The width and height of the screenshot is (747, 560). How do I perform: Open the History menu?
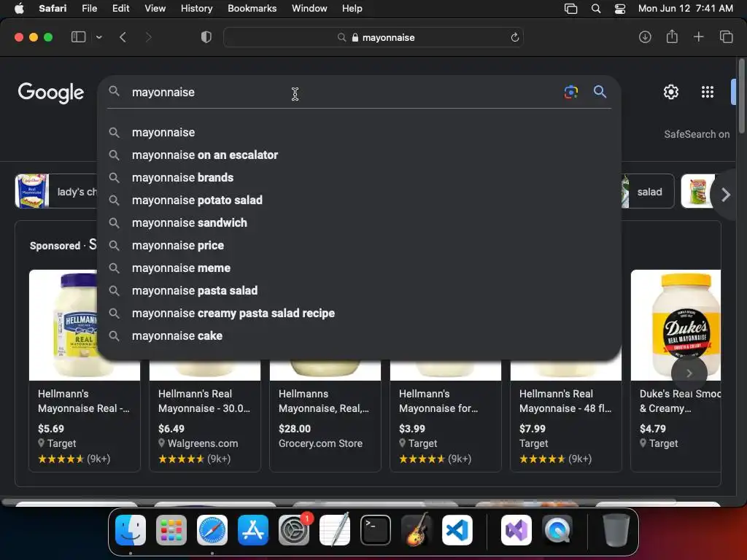click(196, 8)
